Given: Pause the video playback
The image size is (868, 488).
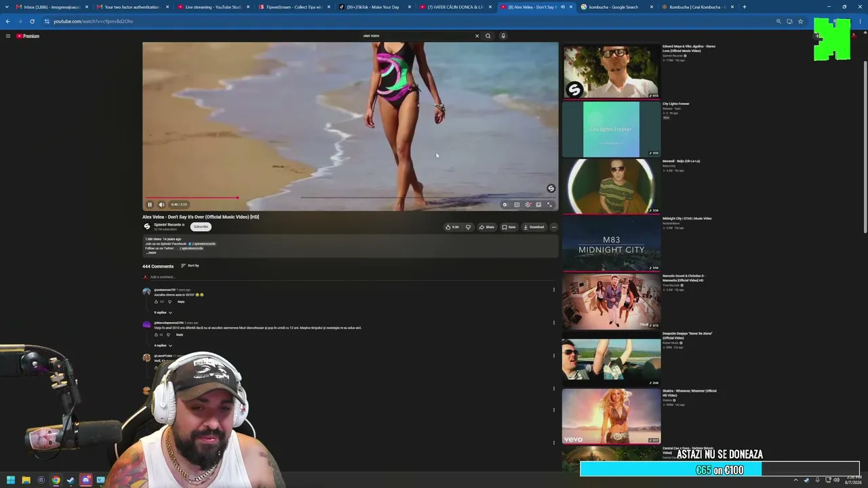Looking at the screenshot, I should pos(150,204).
